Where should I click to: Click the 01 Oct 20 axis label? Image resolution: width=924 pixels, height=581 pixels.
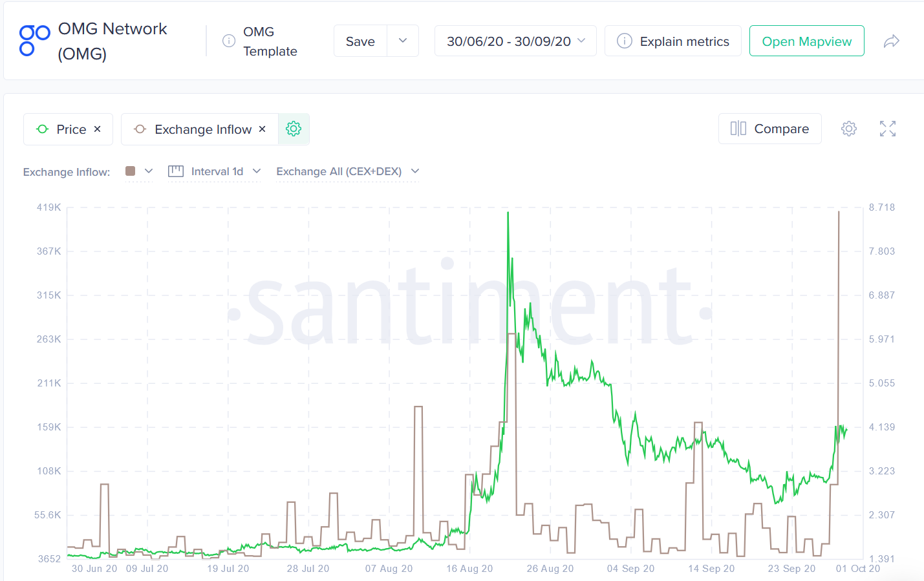[x=858, y=569]
